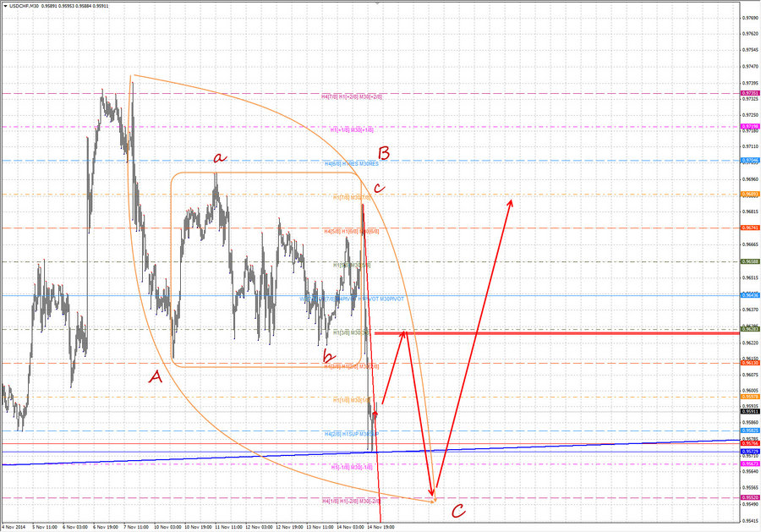Select the H4[2/8] H1SUP M30SUP level label
Viewport: 761px width, 532px height.
click(x=352, y=434)
